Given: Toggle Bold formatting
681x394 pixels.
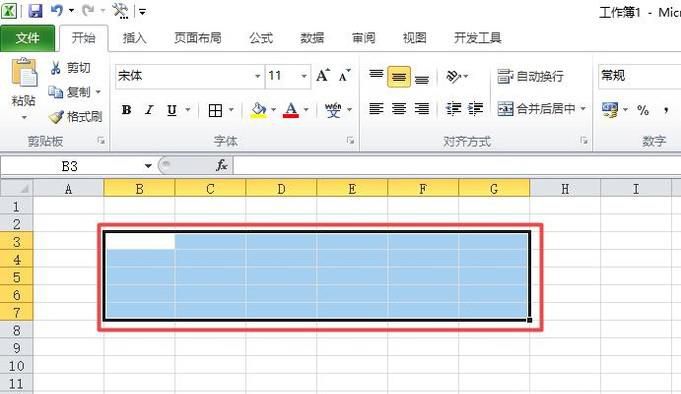Looking at the screenshot, I should pyautogui.click(x=126, y=110).
